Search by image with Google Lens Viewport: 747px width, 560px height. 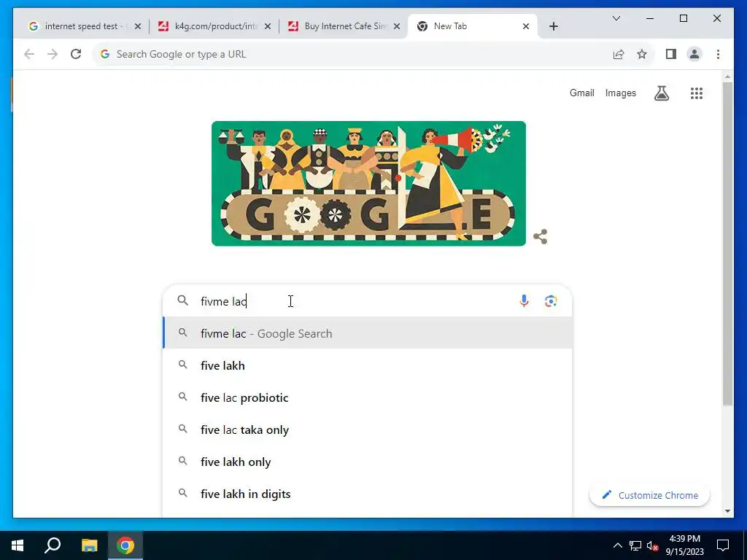tap(551, 301)
